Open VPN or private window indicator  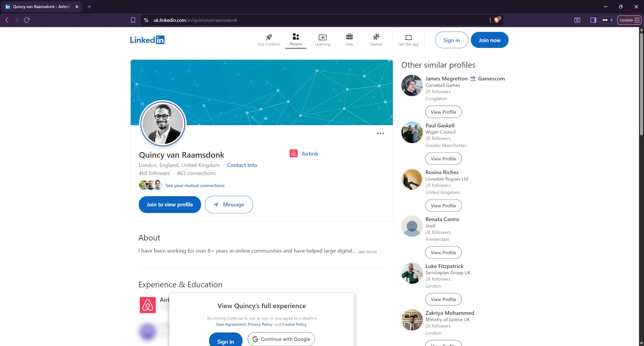tap(607, 20)
